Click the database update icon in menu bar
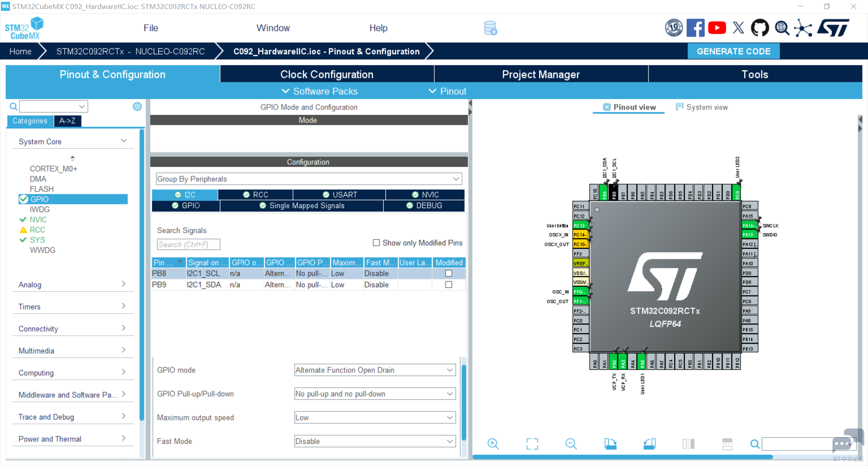This screenshot has height=466, width=868. [x=490, y=28]
